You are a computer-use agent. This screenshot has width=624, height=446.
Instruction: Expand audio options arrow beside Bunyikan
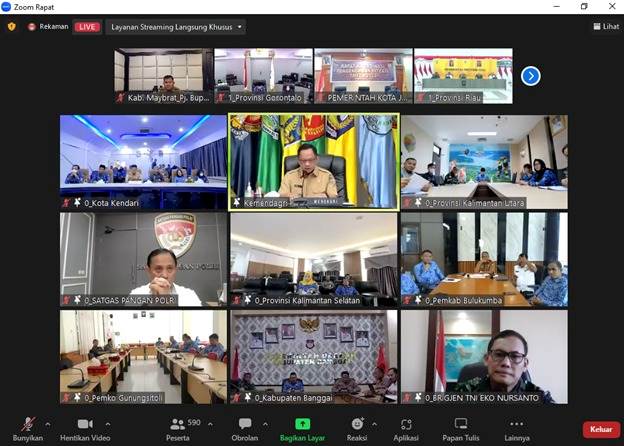48,424
